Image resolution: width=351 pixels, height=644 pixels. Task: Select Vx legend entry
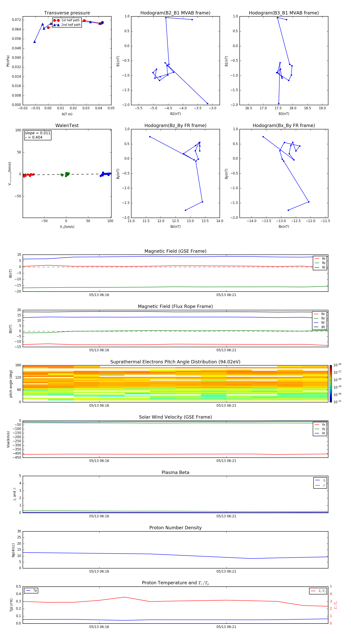pyautogui.click(x=320, y=424)
